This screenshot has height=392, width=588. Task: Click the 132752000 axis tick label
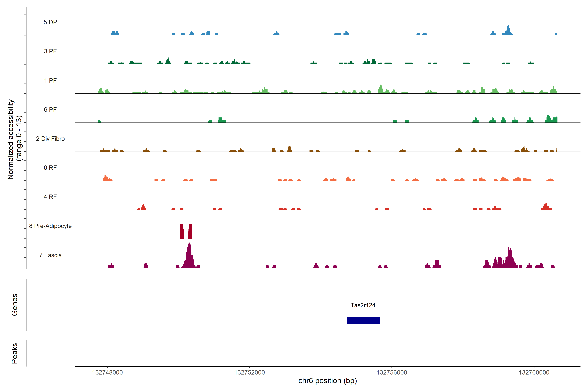pyautogui.click(x=250, y=372)
